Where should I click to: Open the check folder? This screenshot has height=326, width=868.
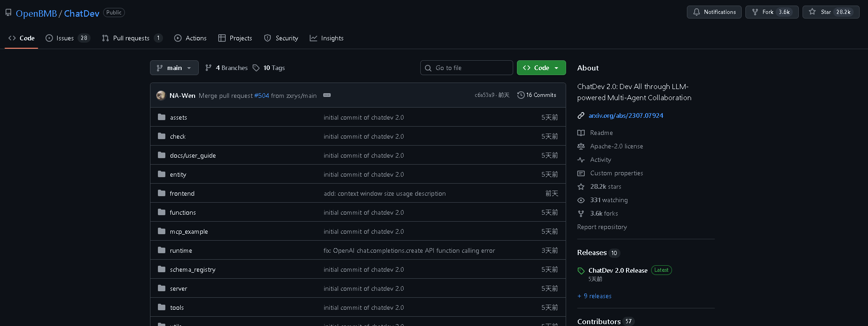click(x=177, y=136)
